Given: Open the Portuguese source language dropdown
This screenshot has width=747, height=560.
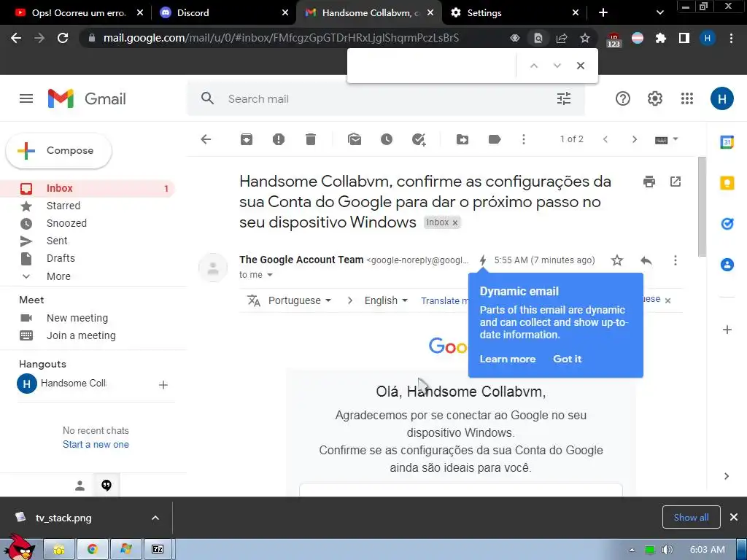Looking at the screenshot, I should [300, 300].
